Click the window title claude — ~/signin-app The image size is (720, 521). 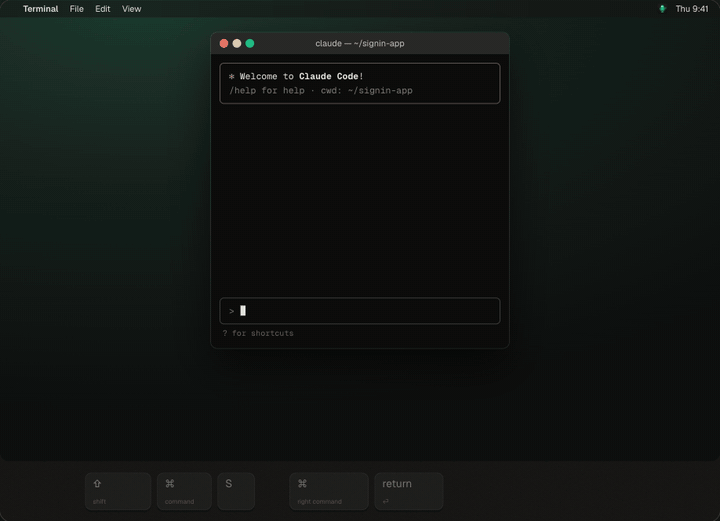360,43
